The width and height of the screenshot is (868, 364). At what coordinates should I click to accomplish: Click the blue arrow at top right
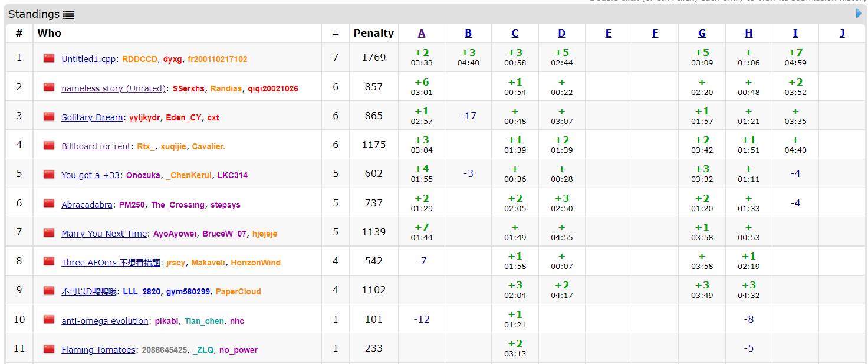point(859,14)
